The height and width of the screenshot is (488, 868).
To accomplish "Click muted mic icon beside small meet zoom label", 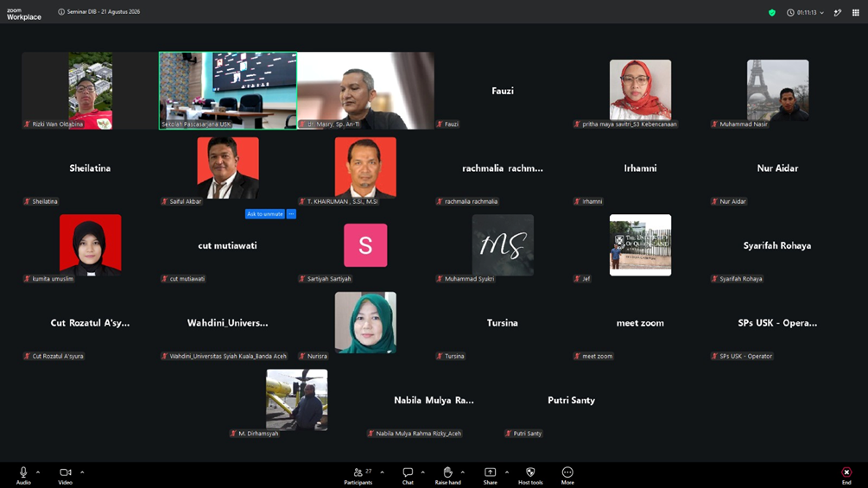I will [577, 357].
